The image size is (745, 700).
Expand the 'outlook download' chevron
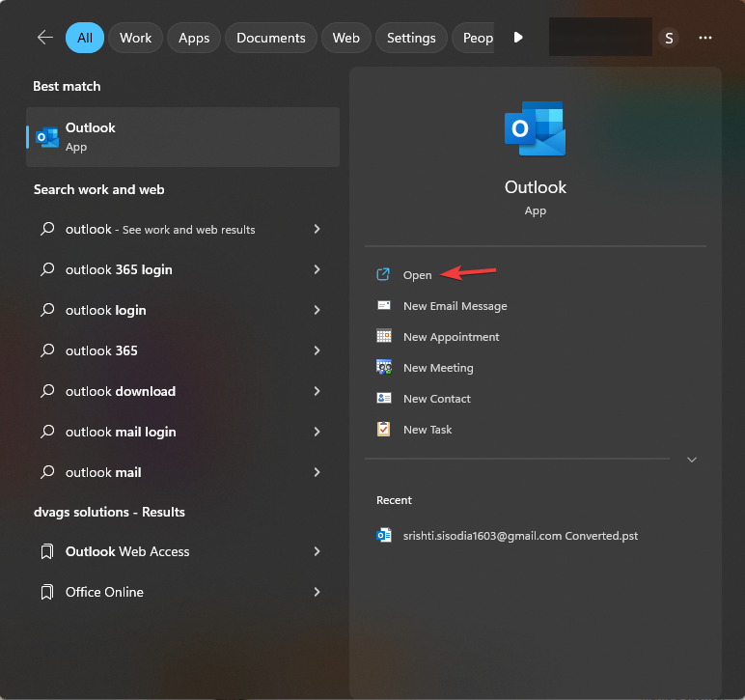pos(317,391)
